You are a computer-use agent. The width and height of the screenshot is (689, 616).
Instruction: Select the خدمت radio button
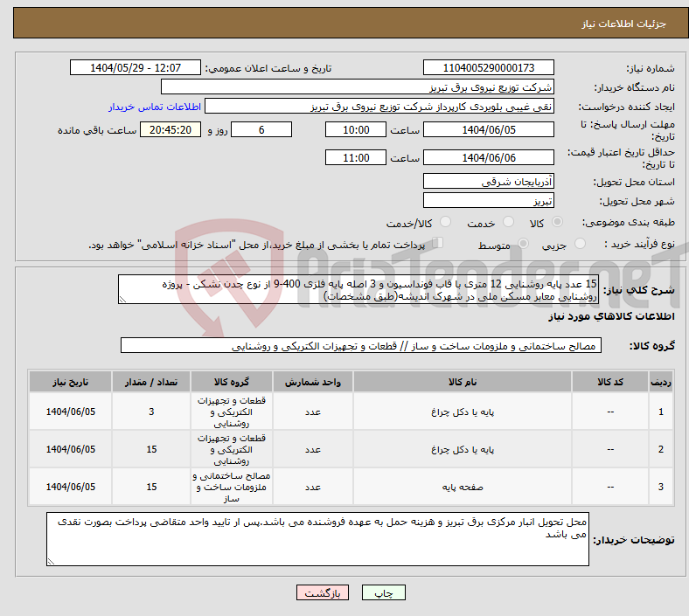[508, 222]
